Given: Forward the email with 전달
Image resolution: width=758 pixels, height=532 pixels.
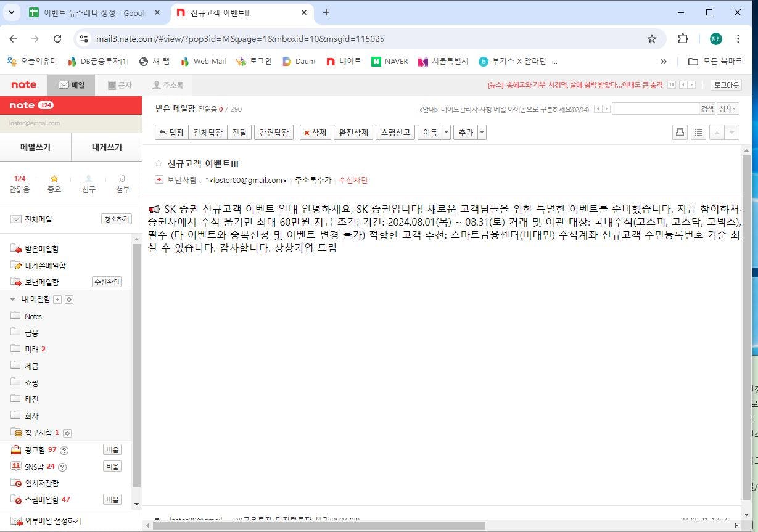Looking at the screenshot, I should tap(239, 133).
